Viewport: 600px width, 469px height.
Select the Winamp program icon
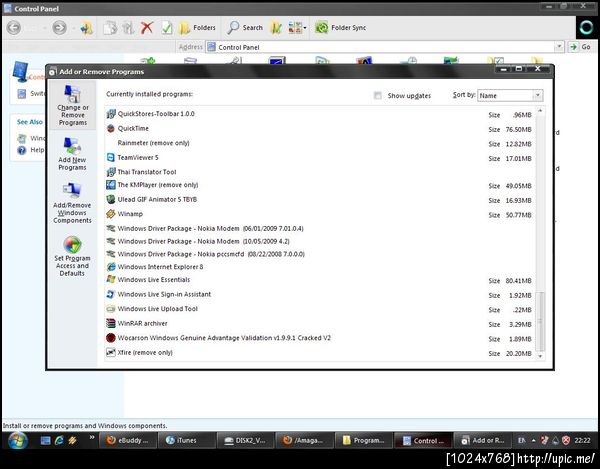tap(111, 214)
